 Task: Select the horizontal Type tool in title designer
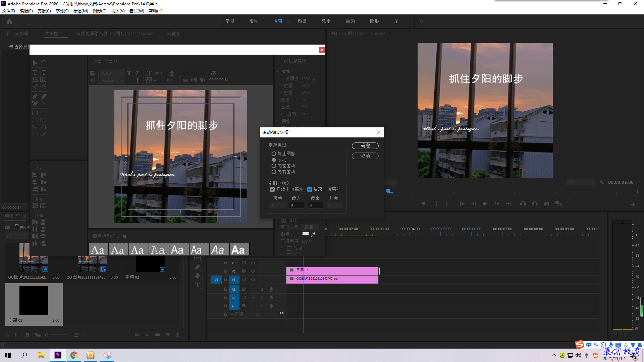[x=35, y=72]
